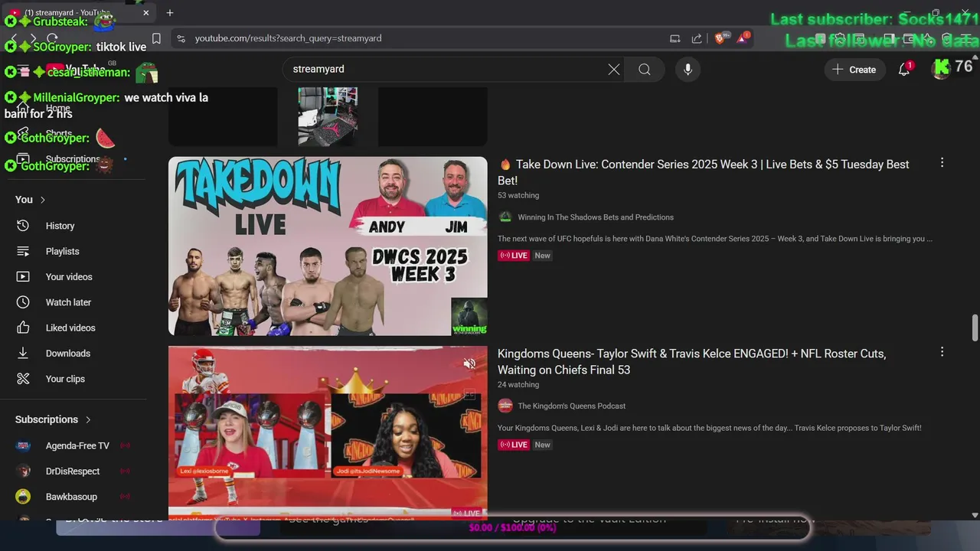Viewport: 980px width, 551px height.
Task: Open Watch later list
Action: pyautogui.click(x=68, y=302)
